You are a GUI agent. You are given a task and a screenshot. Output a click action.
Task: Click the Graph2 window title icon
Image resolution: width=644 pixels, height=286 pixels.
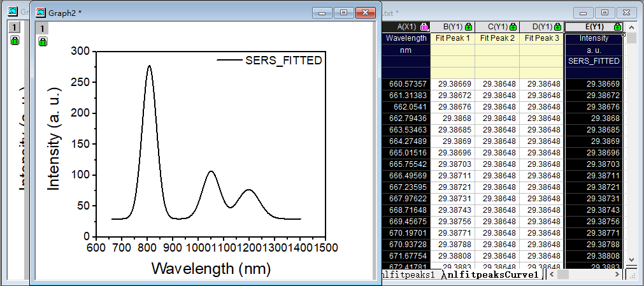40,13
